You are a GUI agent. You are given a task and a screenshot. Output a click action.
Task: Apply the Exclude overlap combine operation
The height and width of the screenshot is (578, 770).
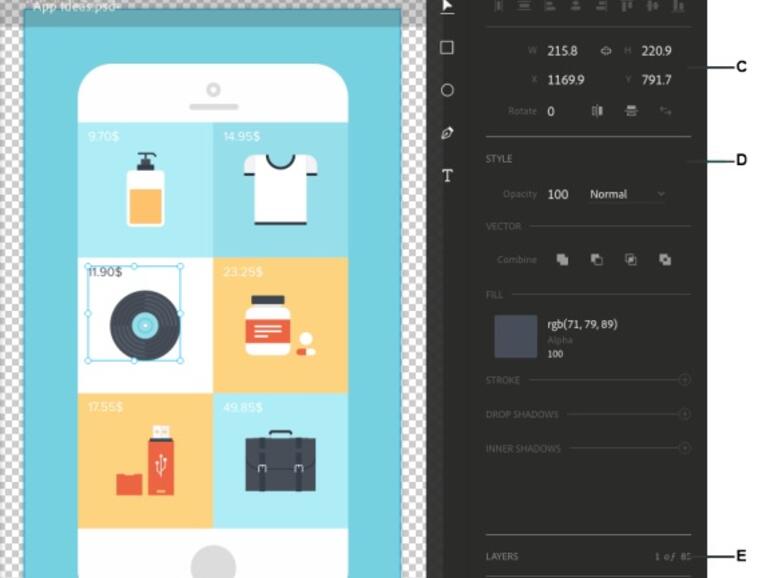[x=665, y=259]
